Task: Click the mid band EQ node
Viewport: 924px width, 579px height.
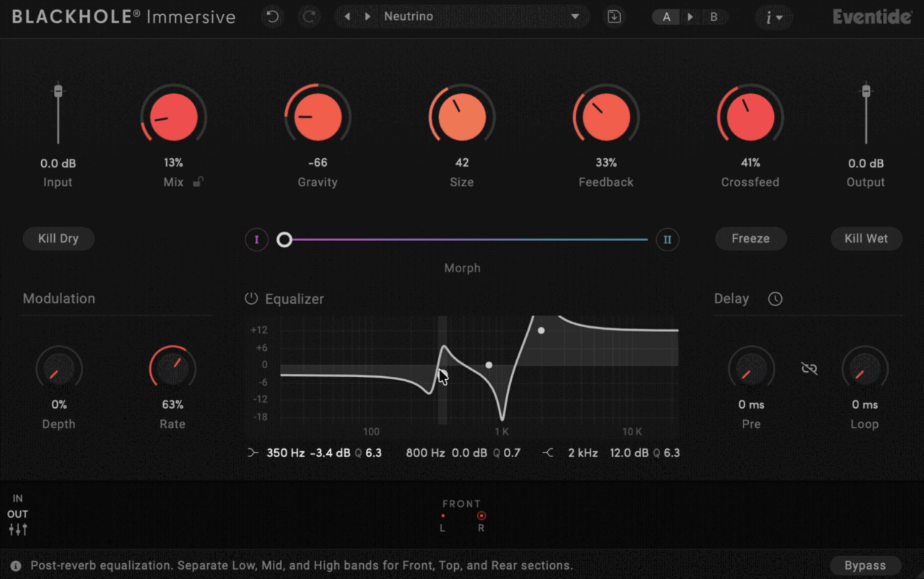Action: tap(489, 365)
